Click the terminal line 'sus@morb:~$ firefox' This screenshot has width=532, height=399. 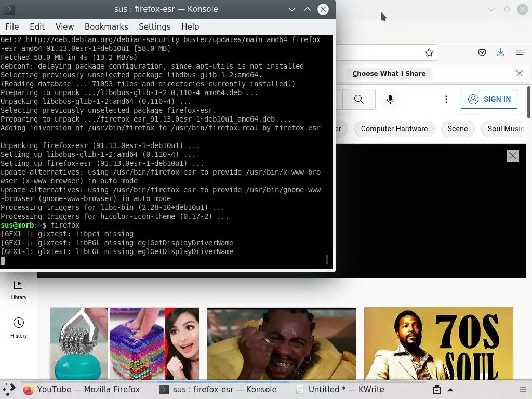40,225
